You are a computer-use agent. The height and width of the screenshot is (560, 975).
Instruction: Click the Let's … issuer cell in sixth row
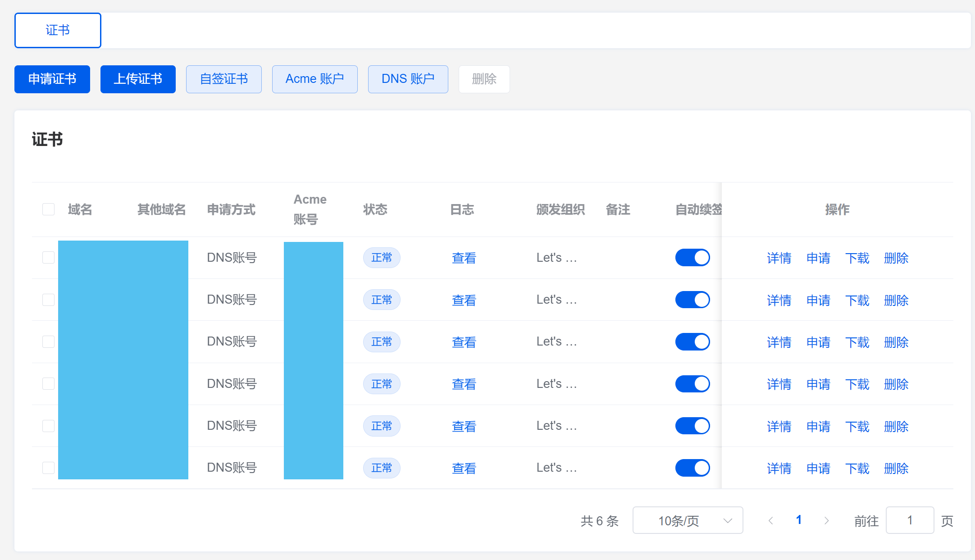pyautogui.click(x=557, y=468)
